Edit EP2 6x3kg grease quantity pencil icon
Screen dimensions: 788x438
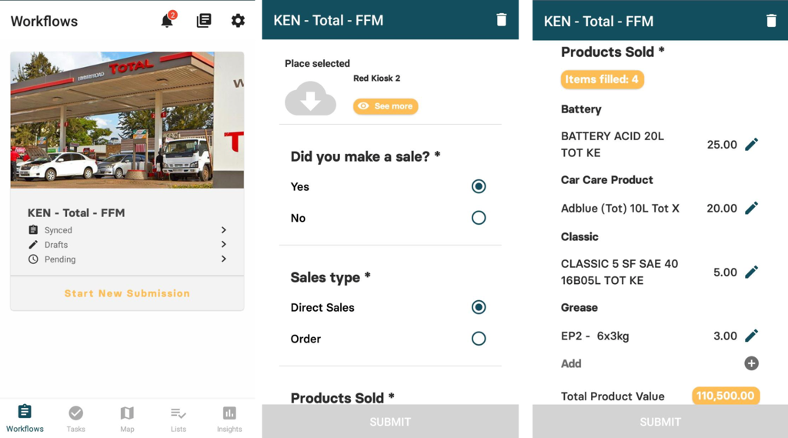tap(751, 336)
